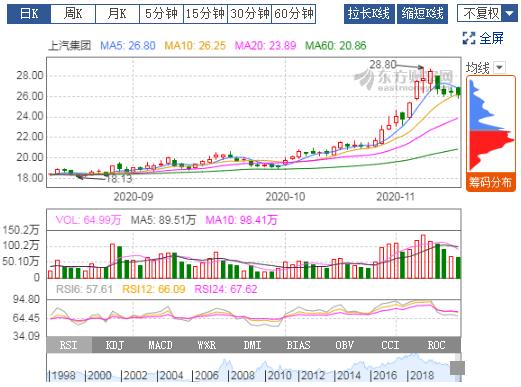
Task: Click the 2008 marker on the timeline
Action: click(242, 375)
